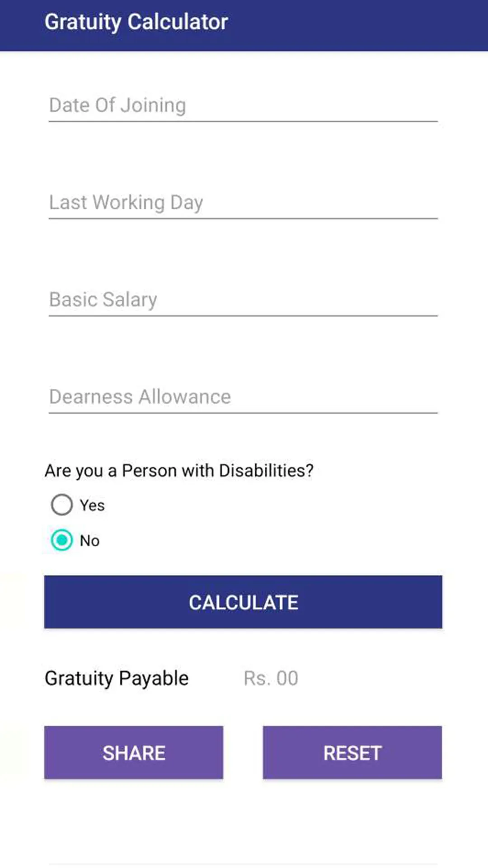The height and width of the screenshot is (868, 488).
Task: Select the Yes radio button circle
Action: (61, 505)
